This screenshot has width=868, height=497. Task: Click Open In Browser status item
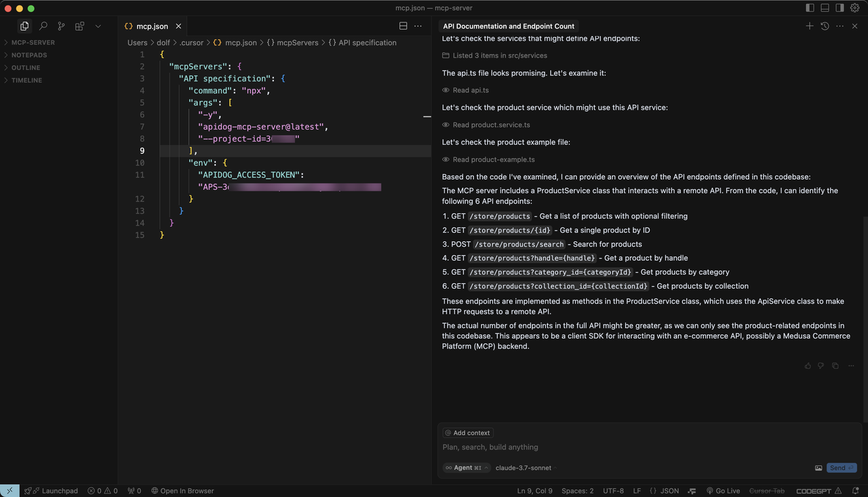pos(182,491)
